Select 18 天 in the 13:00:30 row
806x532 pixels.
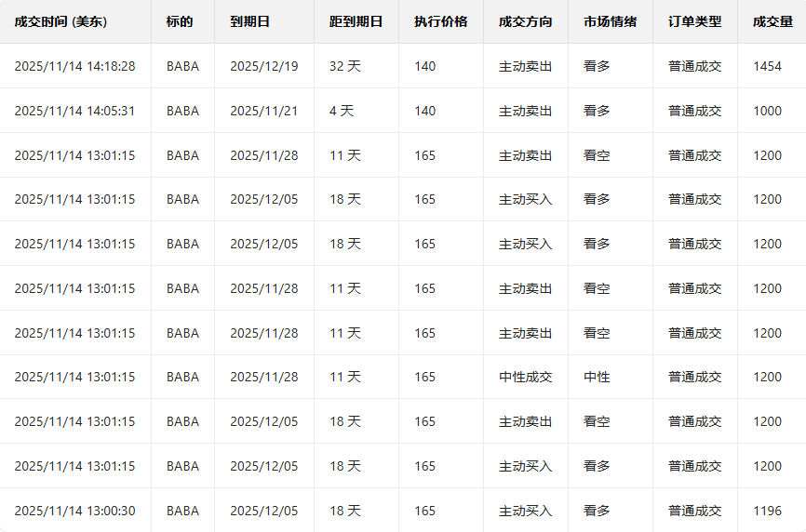point(345,511)
